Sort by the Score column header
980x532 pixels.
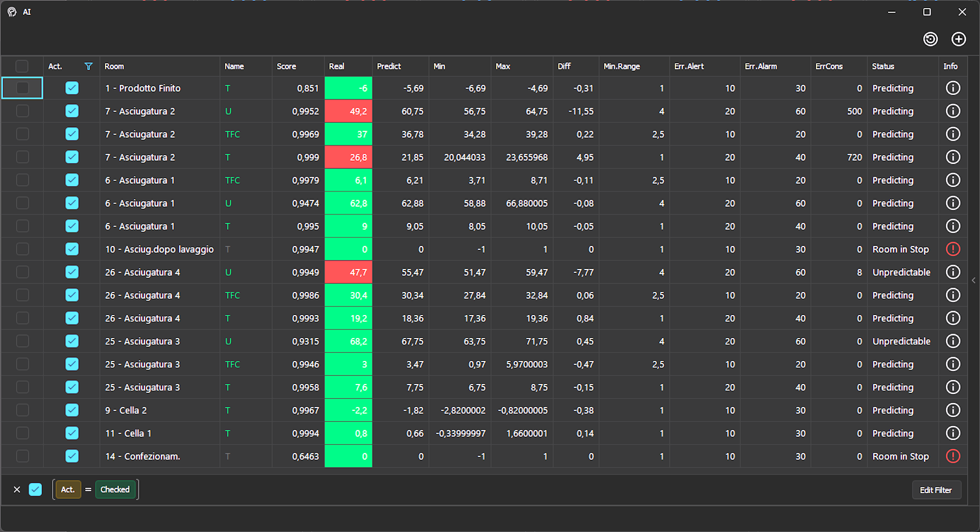(x=286, y=66)
